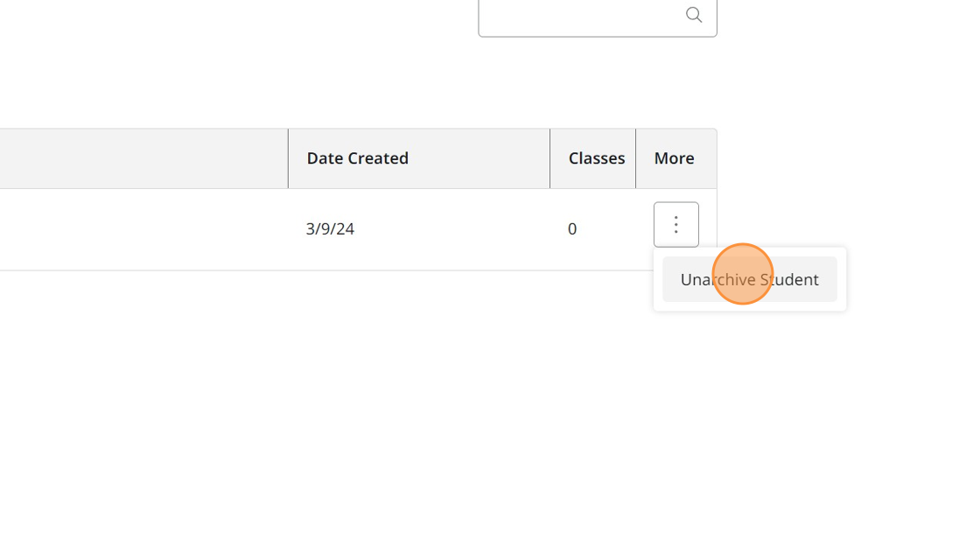Click the student row's empty left cell
Viewport: 980px width, 547px height.
click(140, 229)
